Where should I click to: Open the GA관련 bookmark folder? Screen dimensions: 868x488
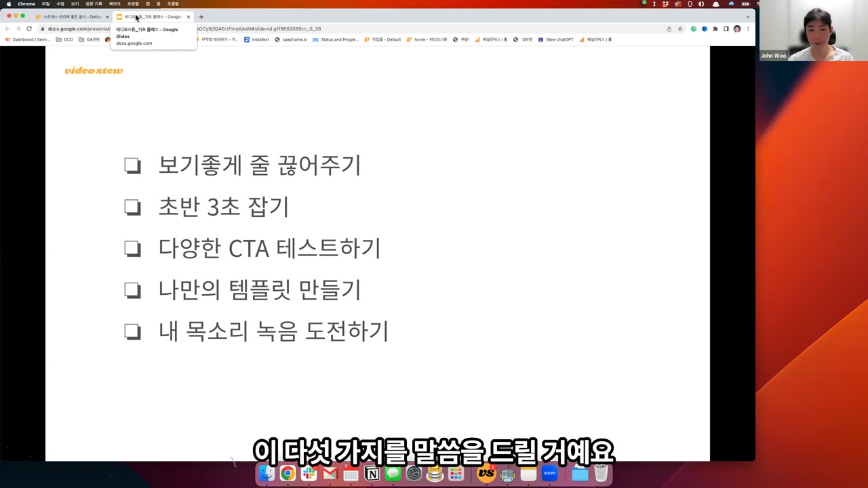[x=89, y=39]
